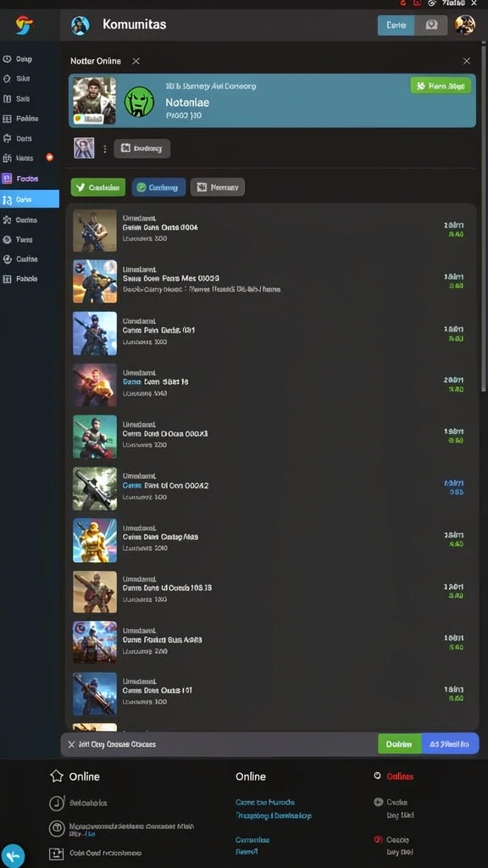Viewport: 488px width, 868px height.
Task: Click the gray button right of the three dots
Action: (x=142, y=148)
